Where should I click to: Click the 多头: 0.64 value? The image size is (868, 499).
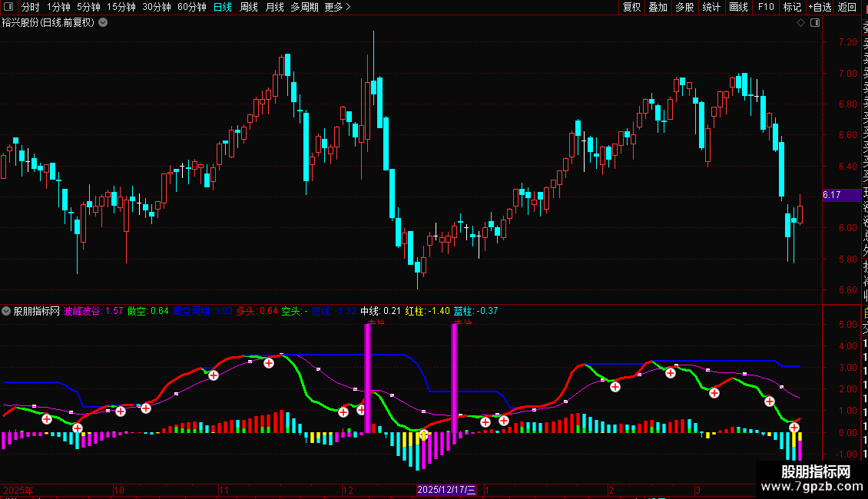(257, 311)
